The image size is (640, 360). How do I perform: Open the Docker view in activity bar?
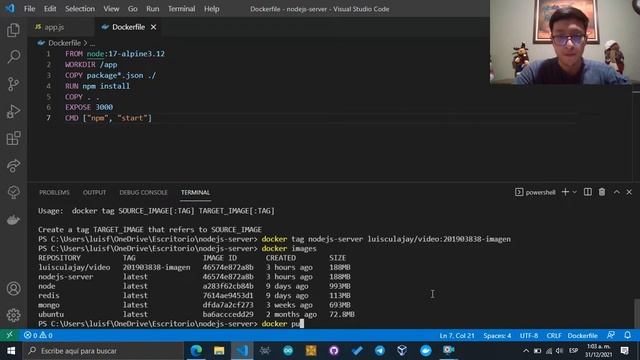point(13,220)
